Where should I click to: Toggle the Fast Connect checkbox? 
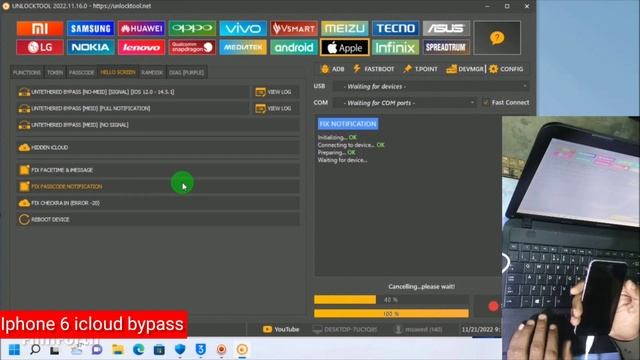[485, 102]
